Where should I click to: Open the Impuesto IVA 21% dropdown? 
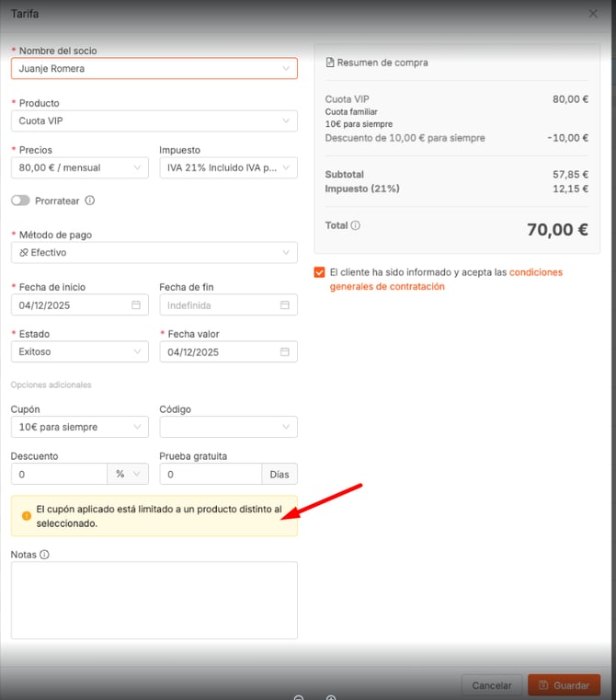(x=286, y=167)
